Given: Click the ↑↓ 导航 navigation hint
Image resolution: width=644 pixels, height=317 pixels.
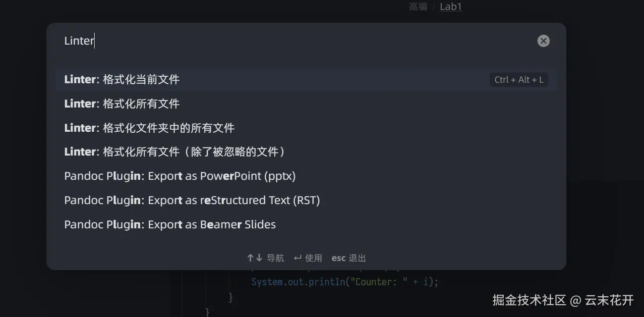Looking at the screenshot, I should 265,258.
